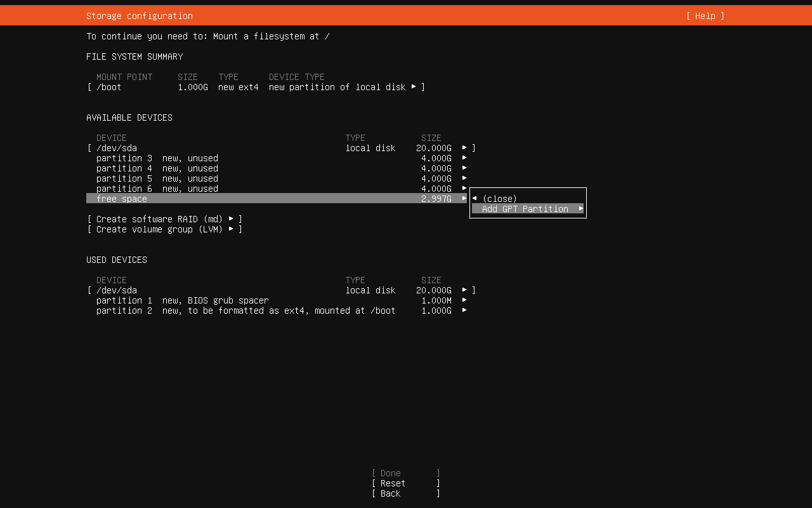Viewport: 812px width, 508px height.
Task: Select /dev/sda under Available Devices
Action: click(281, 148)
